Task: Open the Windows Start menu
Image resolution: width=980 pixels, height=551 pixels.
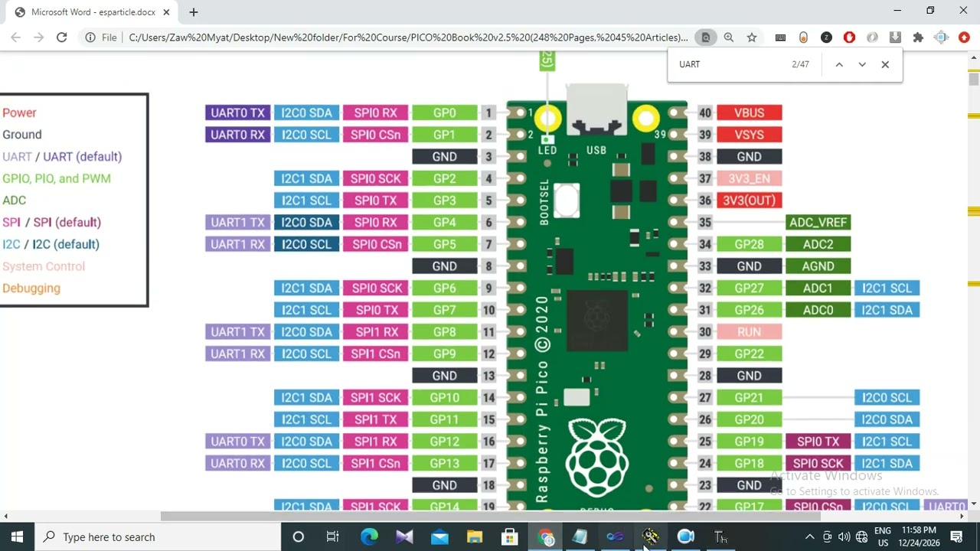Action: click(17, 537)
